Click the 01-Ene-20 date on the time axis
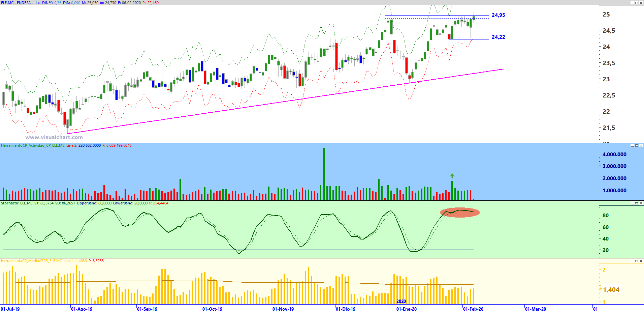Viewport: 644px width, 311px height. point(406,309)
